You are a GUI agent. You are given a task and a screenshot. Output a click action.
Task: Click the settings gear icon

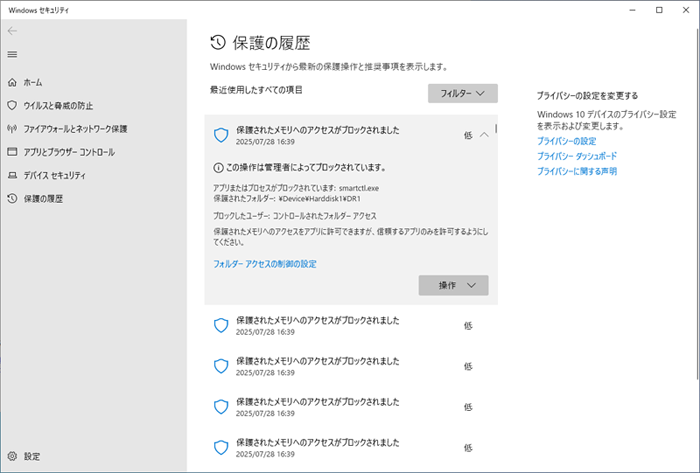coord(12,456)
